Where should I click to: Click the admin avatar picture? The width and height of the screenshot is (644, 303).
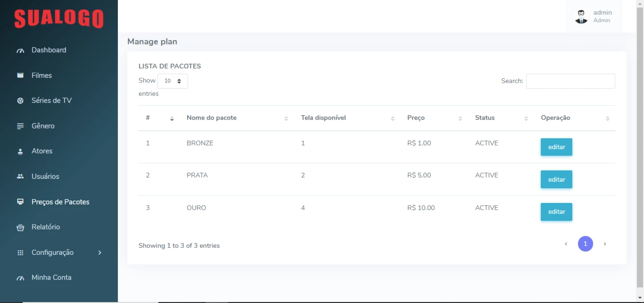(581, 17)
